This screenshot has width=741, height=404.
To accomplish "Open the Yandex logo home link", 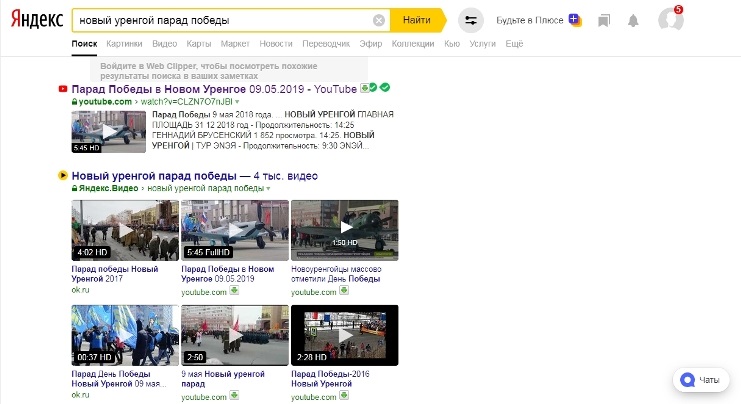I will 37,19.
